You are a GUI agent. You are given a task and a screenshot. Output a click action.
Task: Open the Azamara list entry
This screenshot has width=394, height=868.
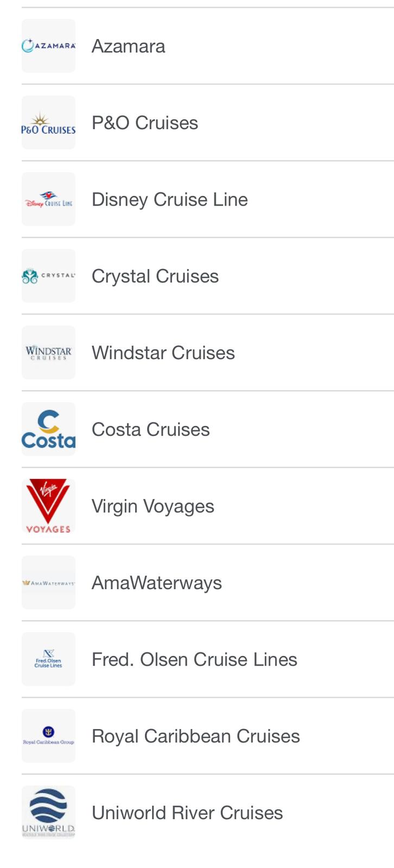[128, 46]
